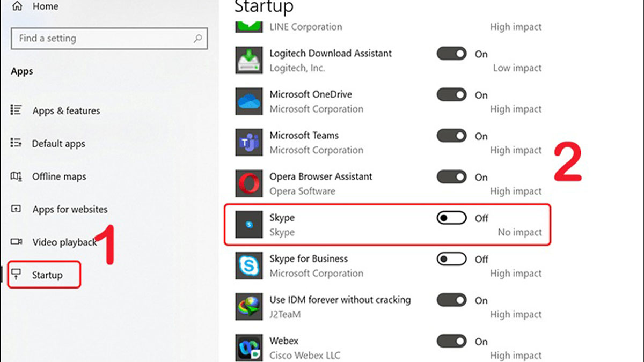The height and width of the screenshot is (362, 644).
Task: Click the "LINE Corporation" publisher text
Action: (x=306, y=27)
